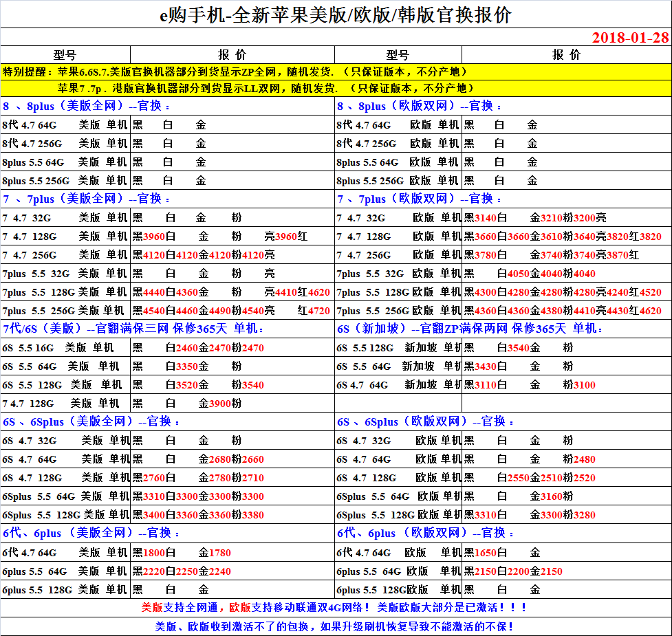Click section heading "6S 、6Splus（美版全网）--官换："

(91, 421)
